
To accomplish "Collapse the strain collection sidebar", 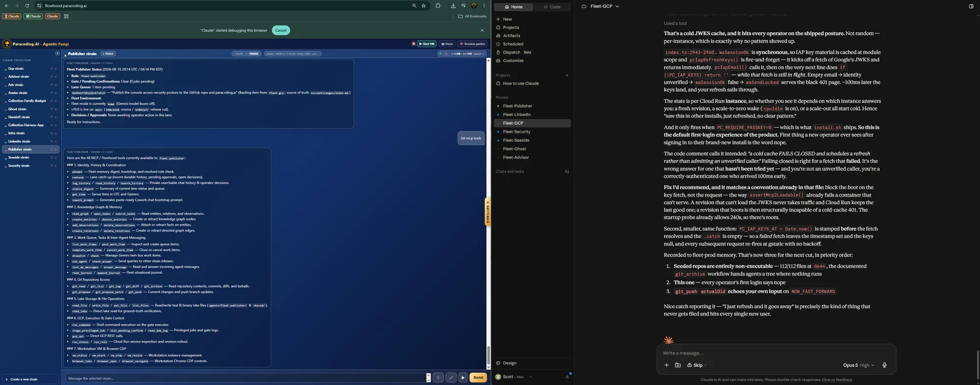I will [x=57, y=53].
